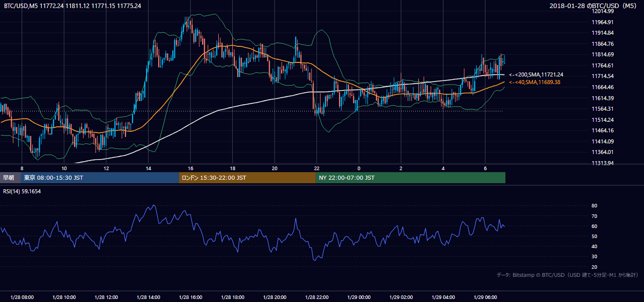Click the price axis value 11514.24
644x302 pixels.
point(602,120)
